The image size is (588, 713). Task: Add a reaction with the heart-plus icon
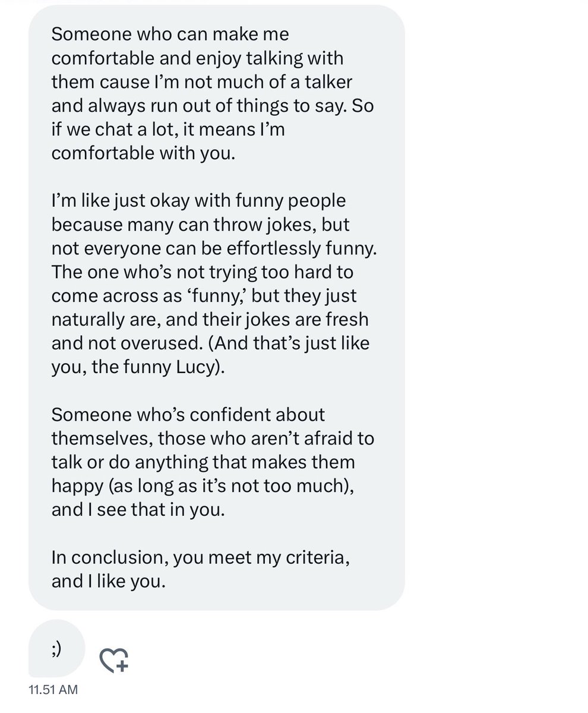point(113,660)
